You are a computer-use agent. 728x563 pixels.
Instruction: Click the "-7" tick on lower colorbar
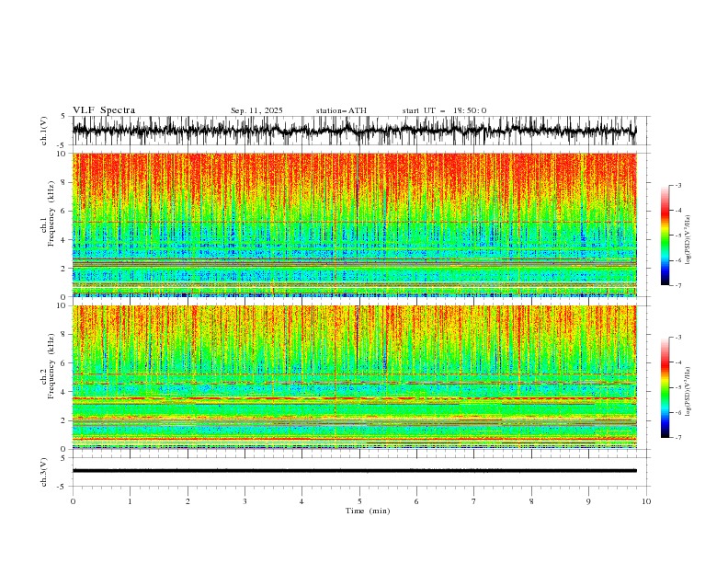tap(677, 438)
